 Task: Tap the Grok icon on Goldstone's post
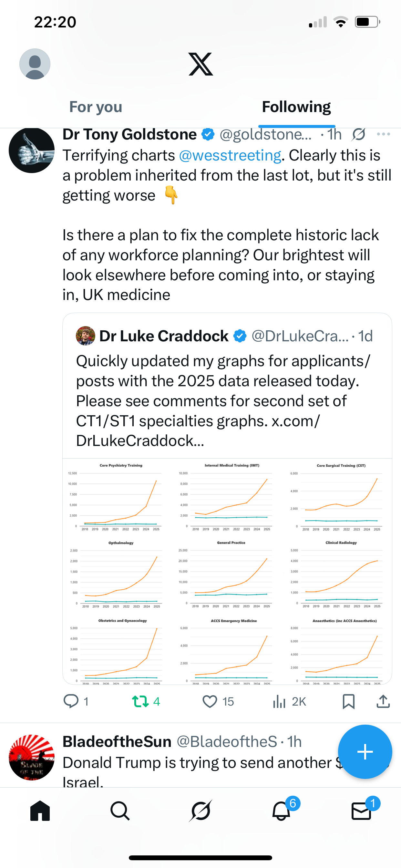[x=358, y=134]
